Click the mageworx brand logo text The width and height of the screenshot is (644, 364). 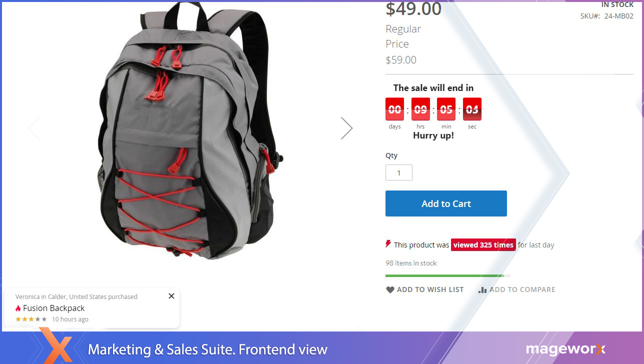(565, 349)
